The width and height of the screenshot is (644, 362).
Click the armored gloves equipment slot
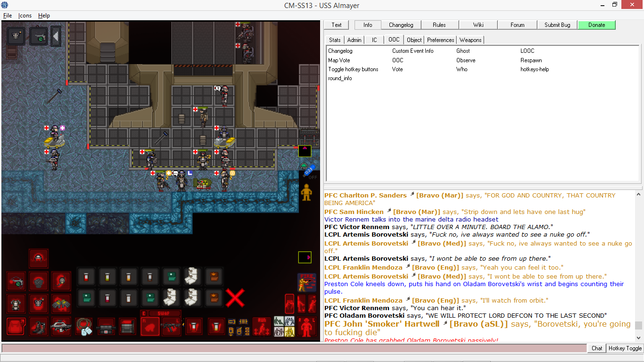pyautogui.click(x=61, y=304)
